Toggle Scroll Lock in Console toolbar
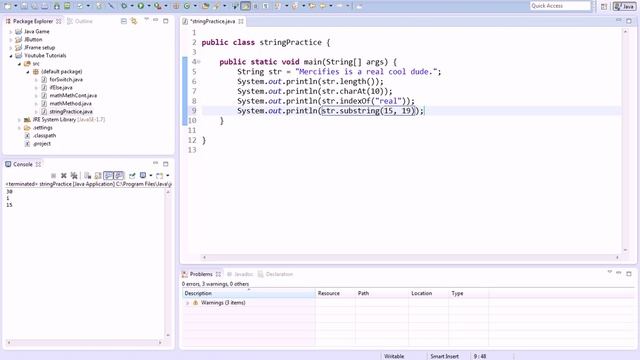Image resolution: width=640 pixels, height=360 pixels. (98, 176)
